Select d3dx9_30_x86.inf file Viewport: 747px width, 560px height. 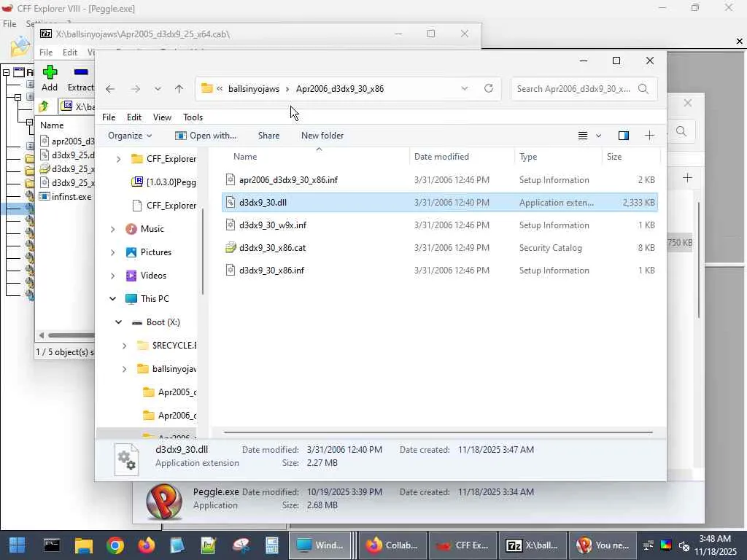440,271
